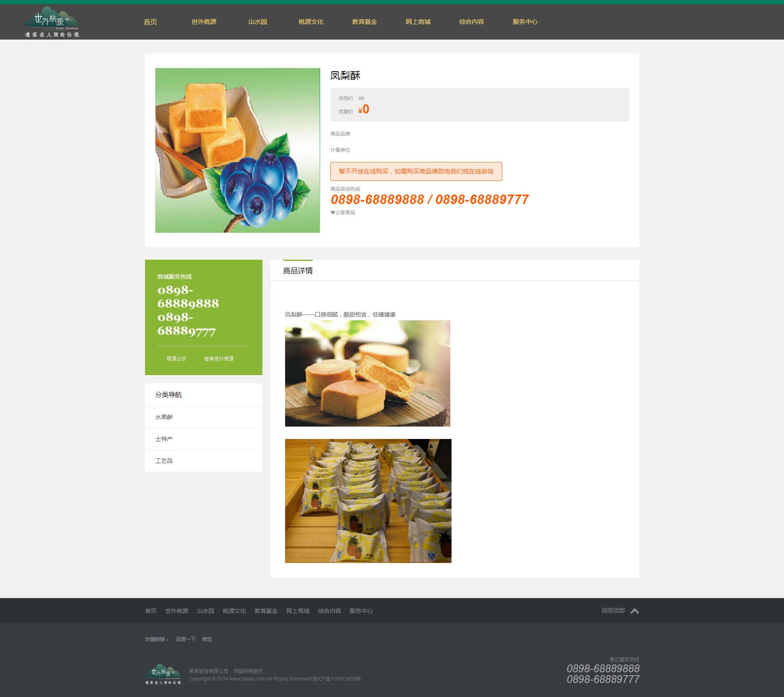Screen dimensions: 784x697
Task: Go to 桃源文化 in top navigation
Action: point(311,22)
